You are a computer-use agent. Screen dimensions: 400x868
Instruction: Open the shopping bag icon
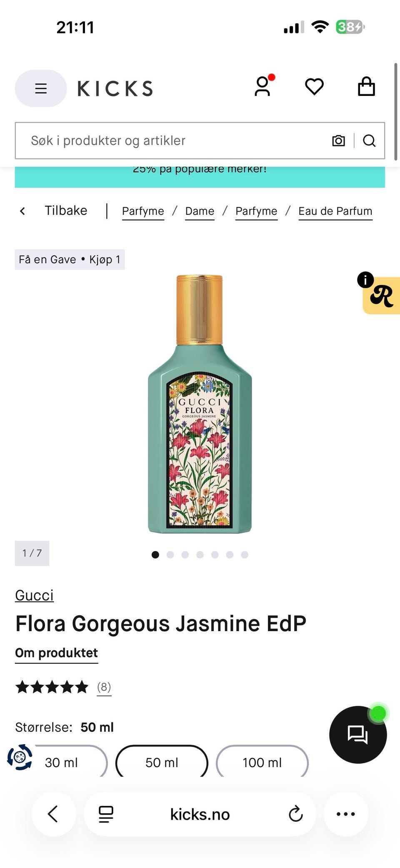pos(366,87)
